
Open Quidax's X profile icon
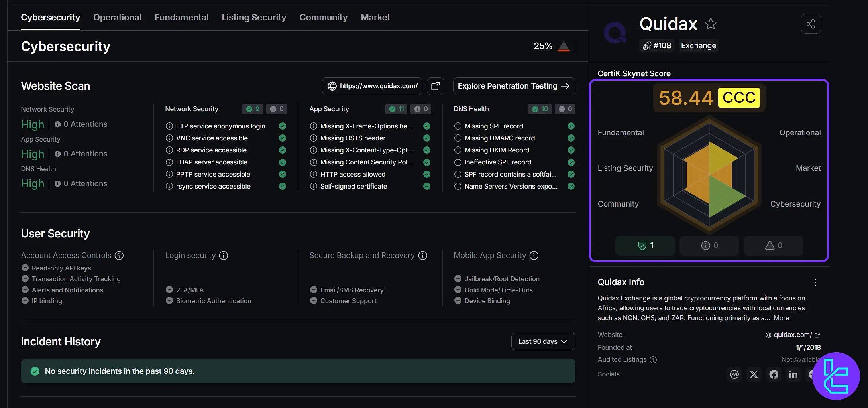point(754,374)
